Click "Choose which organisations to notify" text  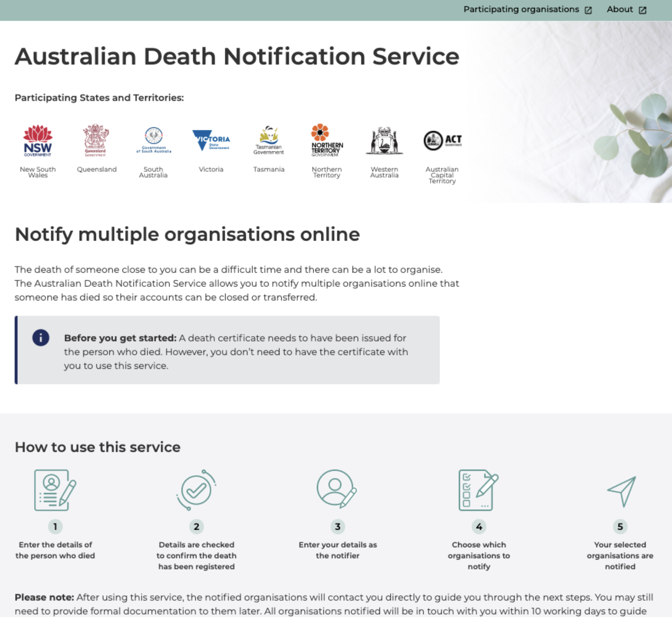(479, 555)
